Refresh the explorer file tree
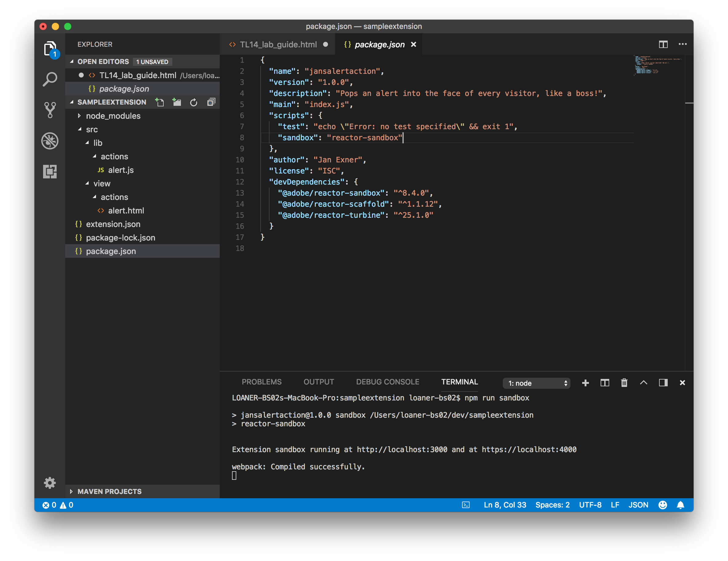 coord(194,102)
